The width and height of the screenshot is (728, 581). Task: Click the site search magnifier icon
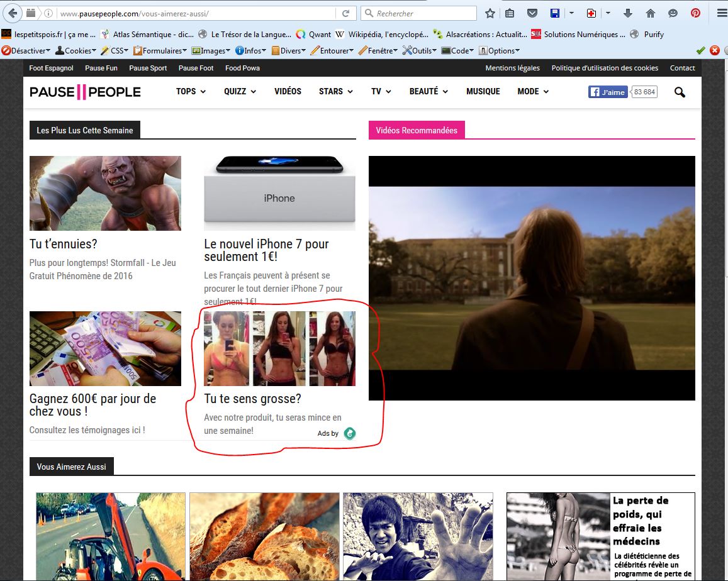[x=680, y=92]
